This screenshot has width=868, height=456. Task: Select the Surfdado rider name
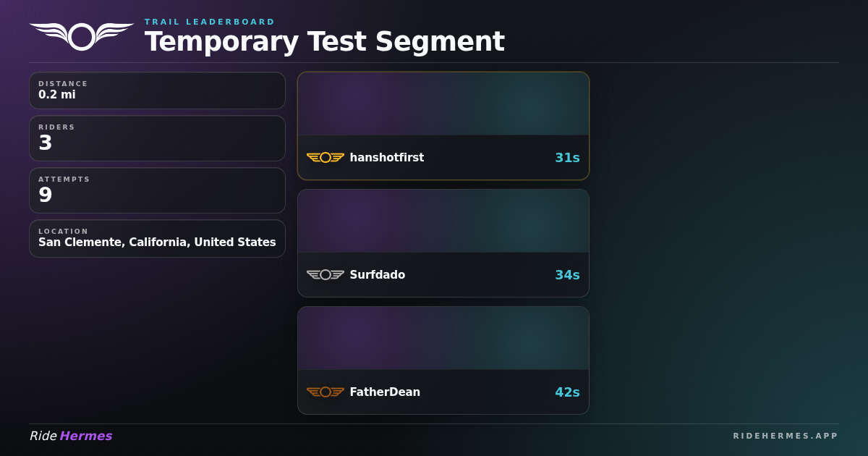point(378,275)
